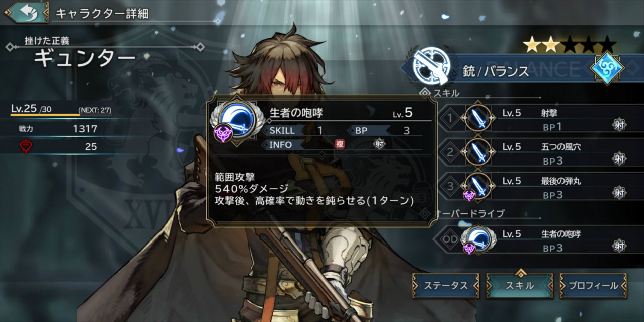The image size is (644, 322).
Task: Switch to the スキル tab
Action: click(x=520, y=286)
